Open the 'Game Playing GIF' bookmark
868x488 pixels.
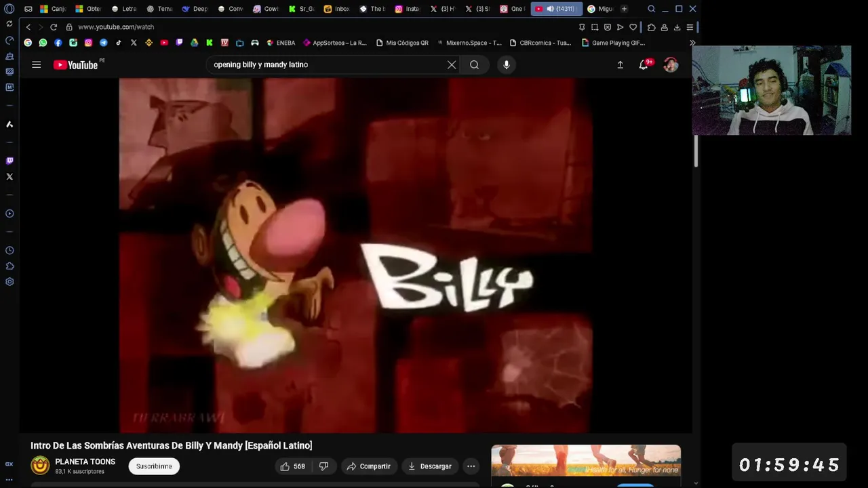coord(614,43)
